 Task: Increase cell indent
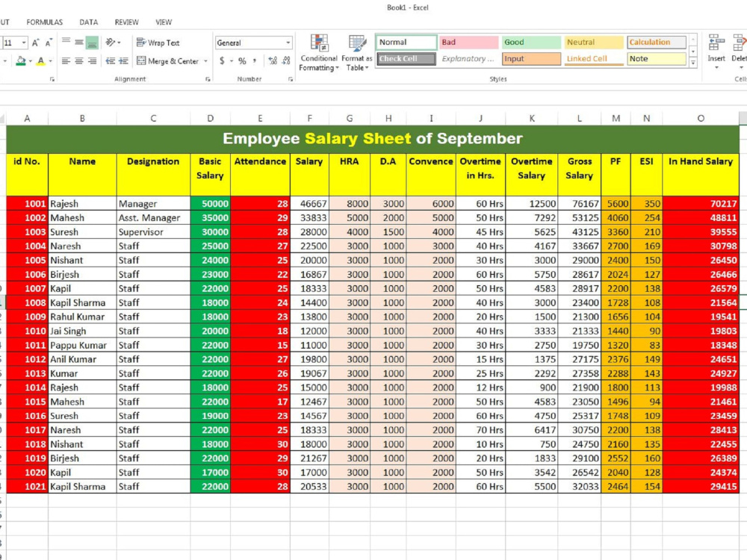[123, 61]
